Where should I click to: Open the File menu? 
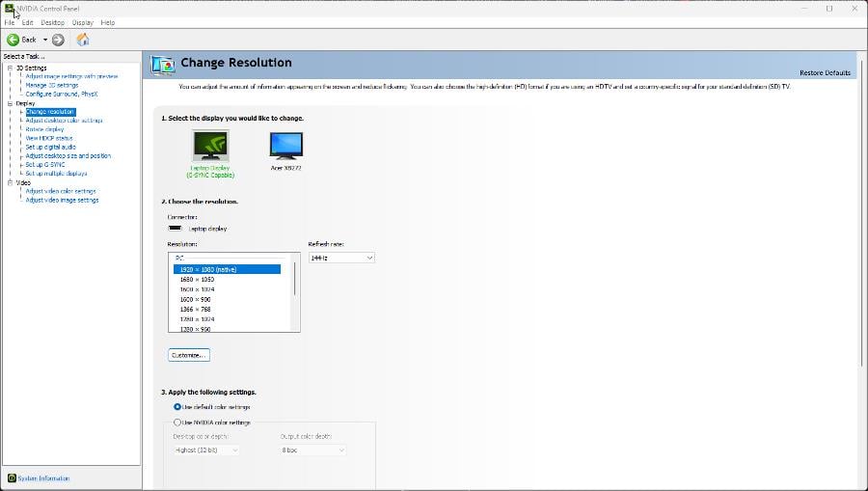coord(10,23)
